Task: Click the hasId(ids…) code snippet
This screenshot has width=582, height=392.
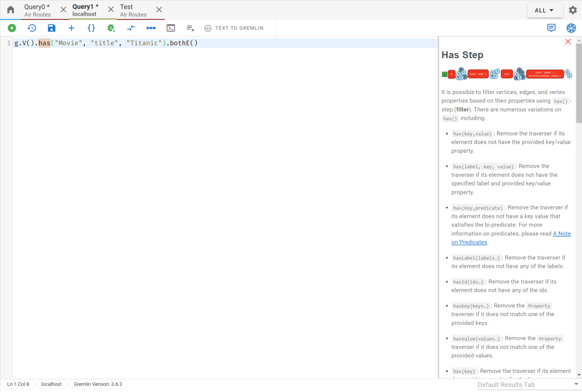Action: [x=468, y=282]
